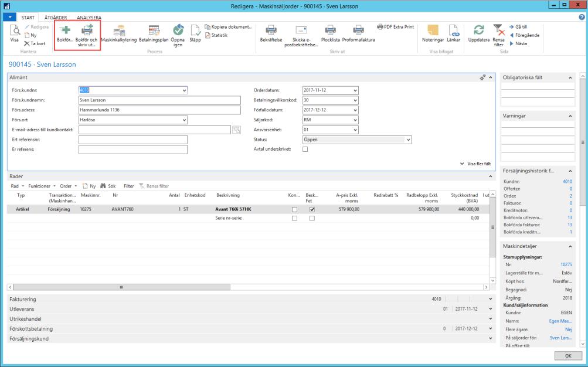588x367 pixels.
Task: Switch to the ANALYSERA tab
Action: point(89,18)
